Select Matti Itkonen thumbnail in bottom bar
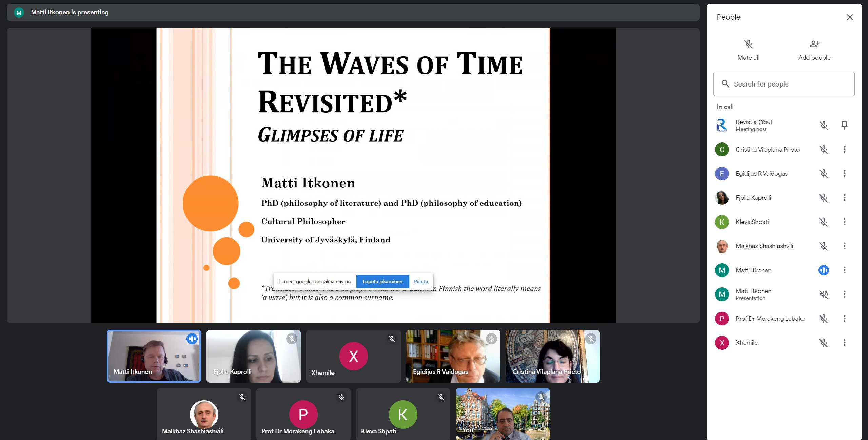The height and width of the screenshot is (440, 868). (x=154, y=356)
